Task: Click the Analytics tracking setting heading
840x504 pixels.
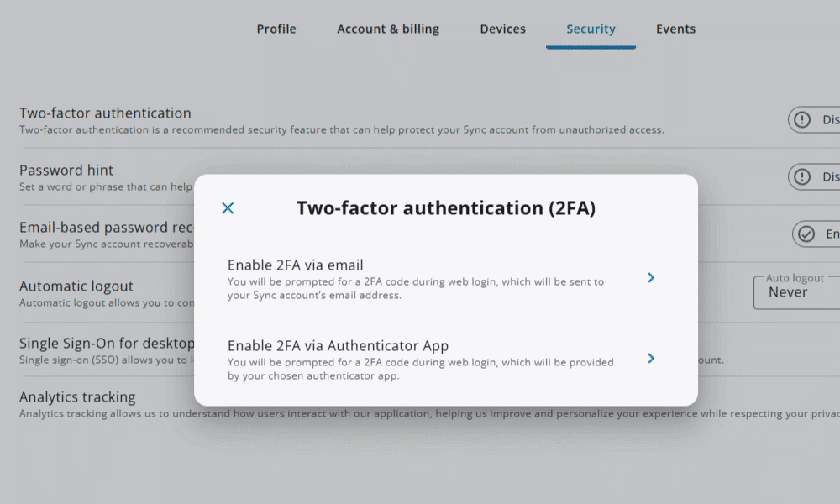Action: pyautogui.click(x=77, y=397)
